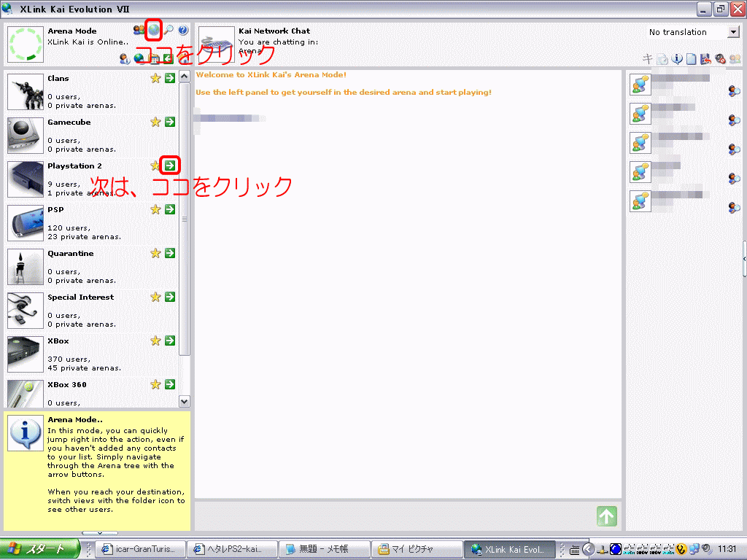Select the PSP arena thumbnail
The image size is (747, 560).
click(26, 223)
